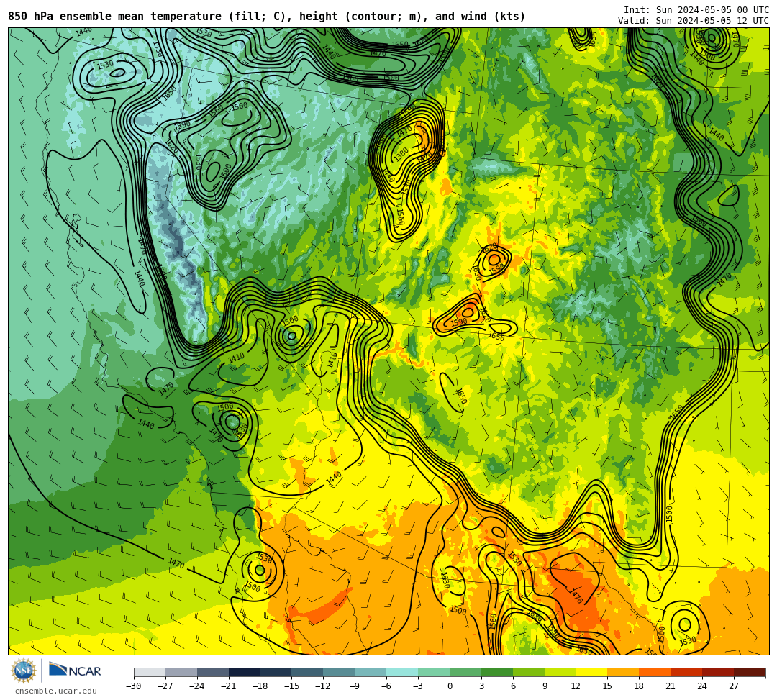
Task: Pick the colorbar segment between -12 and -9
Action: [339, 672]
